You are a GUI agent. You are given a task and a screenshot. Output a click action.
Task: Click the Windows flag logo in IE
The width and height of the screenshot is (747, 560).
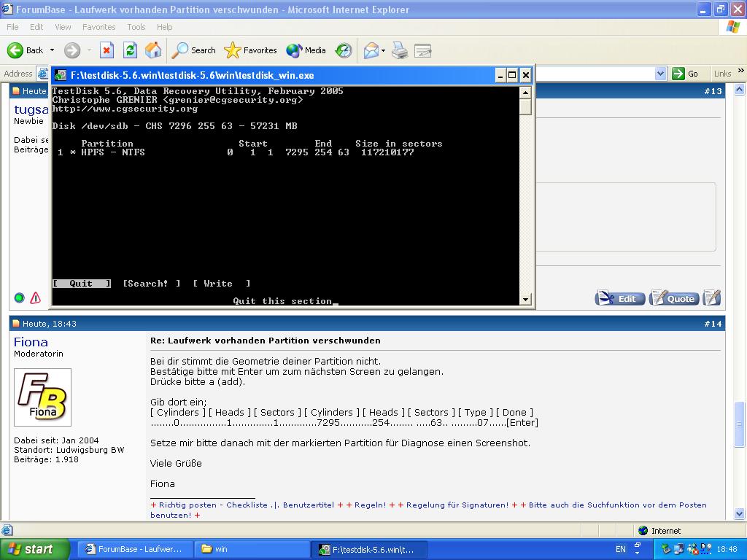click(x=732, y=27)
